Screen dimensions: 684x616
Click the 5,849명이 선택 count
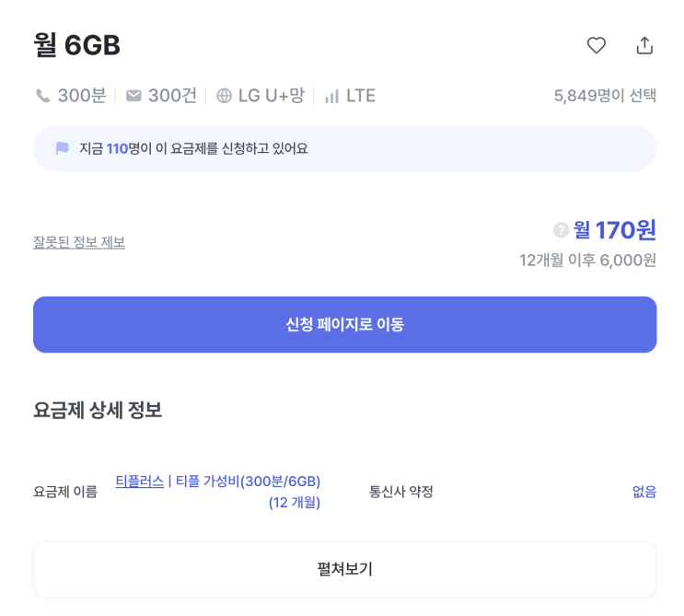point(605,96)
